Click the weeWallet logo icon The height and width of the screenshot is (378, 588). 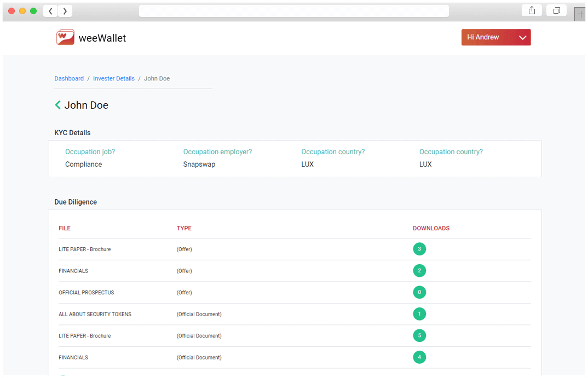pyautogui.click(x=65, y=37)
